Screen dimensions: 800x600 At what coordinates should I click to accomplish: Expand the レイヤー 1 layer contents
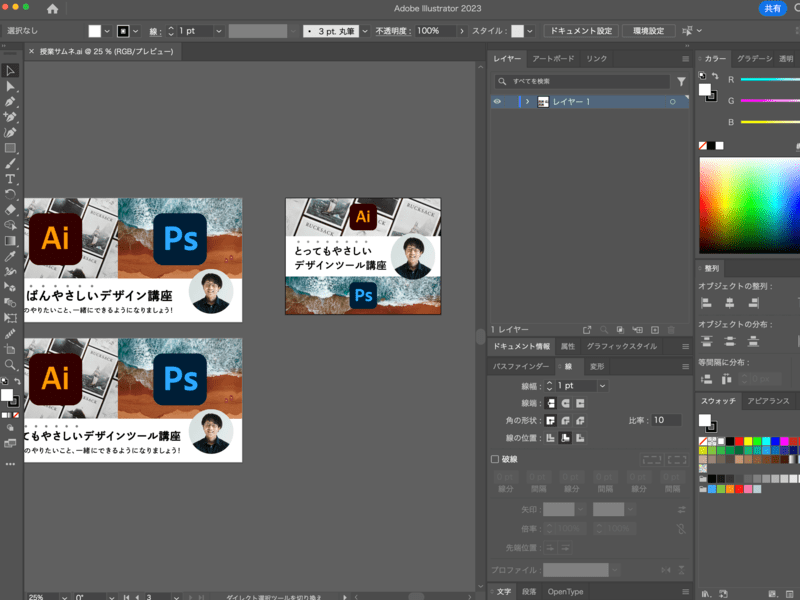(527, 102)
